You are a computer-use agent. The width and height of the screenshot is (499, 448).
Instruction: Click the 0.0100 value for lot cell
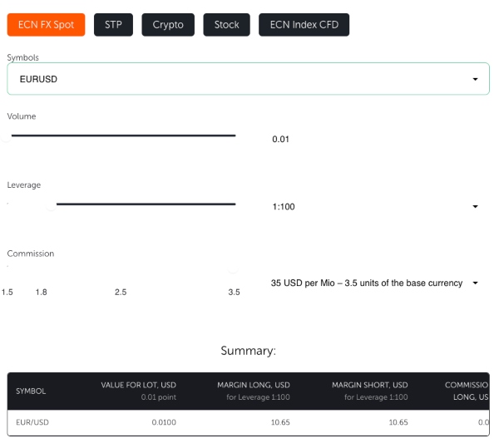pos(164,422)
